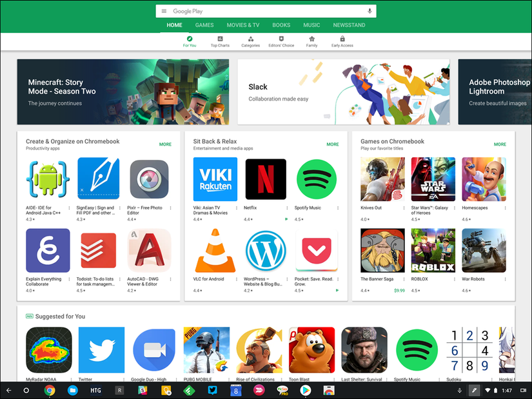Switch to the Music tab
This screenshot has width=532, height=399.
coord(311,25)
